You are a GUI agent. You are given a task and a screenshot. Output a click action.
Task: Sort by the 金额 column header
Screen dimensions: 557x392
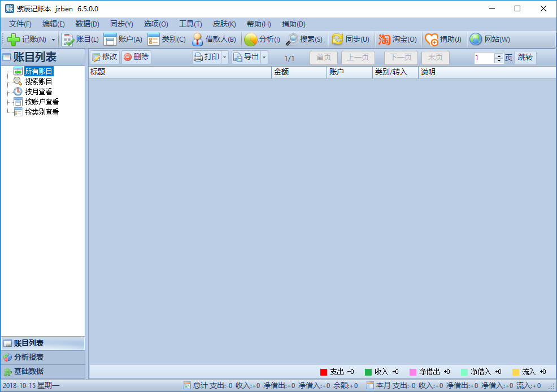[x=299, y=72]
